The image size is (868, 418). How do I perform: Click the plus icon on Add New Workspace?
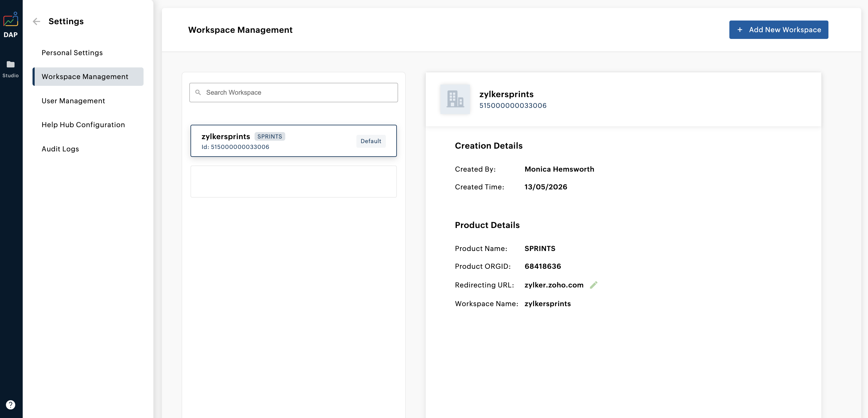739,30
